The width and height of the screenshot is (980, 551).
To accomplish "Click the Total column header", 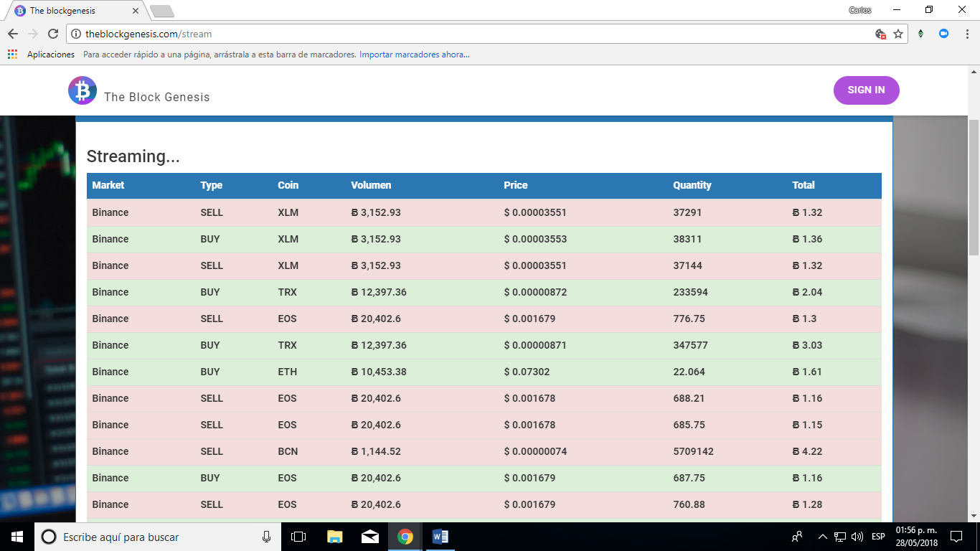I will pos(804,185).
